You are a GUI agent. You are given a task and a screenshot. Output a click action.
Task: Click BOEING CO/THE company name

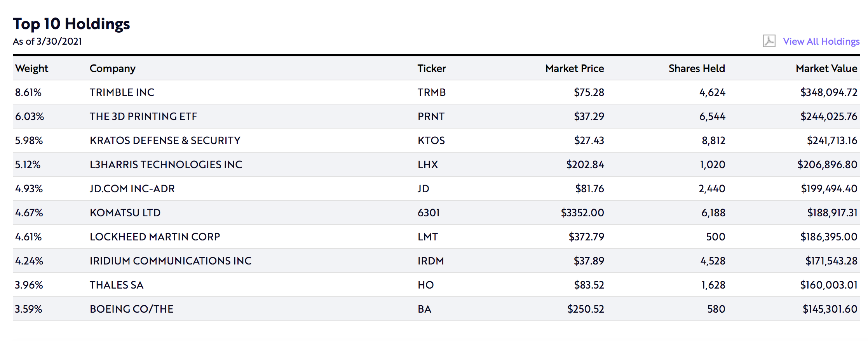(x=132, y=309)
